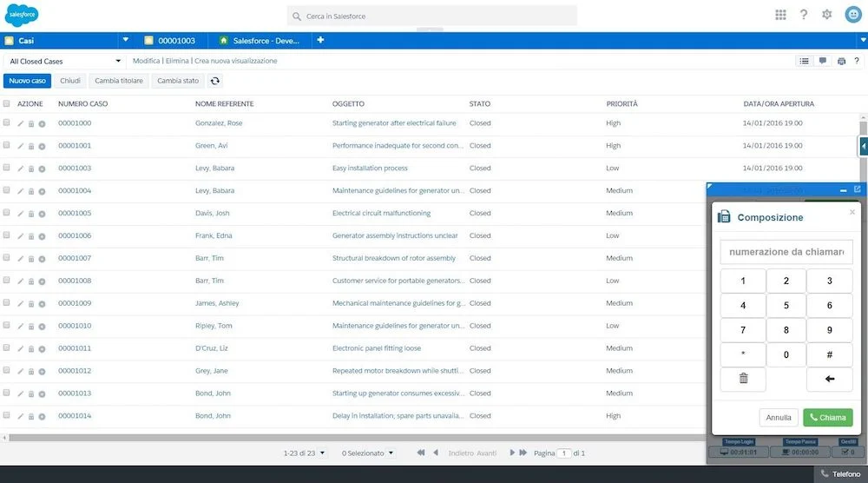Open the feed chat icon
This screenshot has height=483, width=868.
click(823, 61)
